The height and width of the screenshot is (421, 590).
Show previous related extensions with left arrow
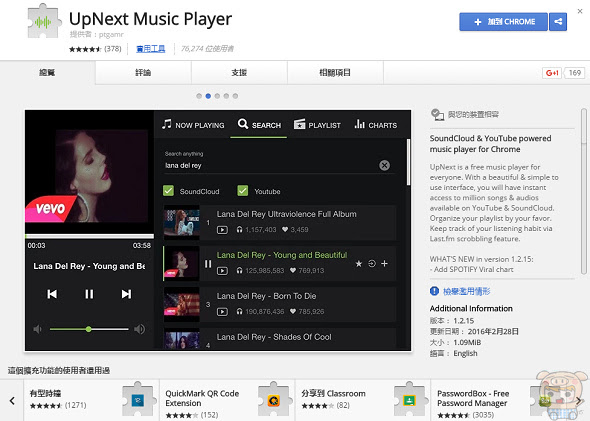click(x=12, y=401)
